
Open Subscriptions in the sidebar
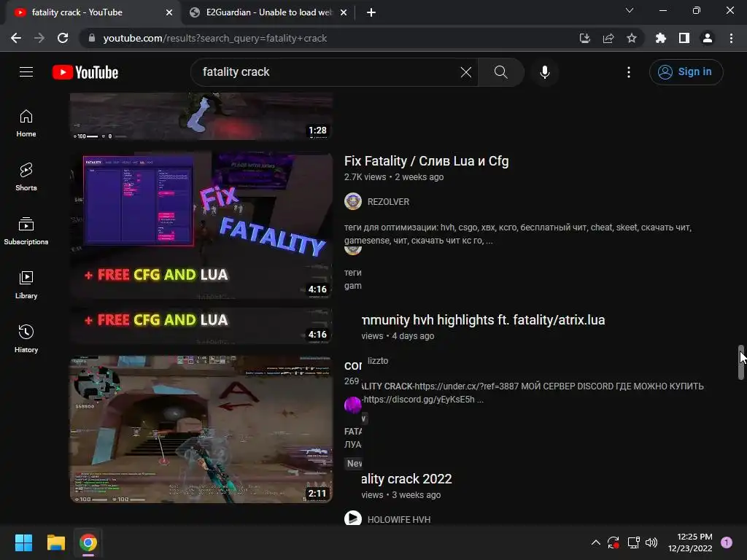26,231
